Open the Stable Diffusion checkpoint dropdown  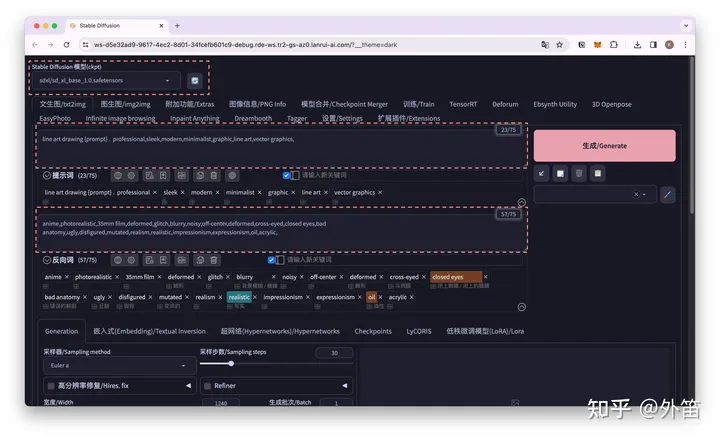107,80
